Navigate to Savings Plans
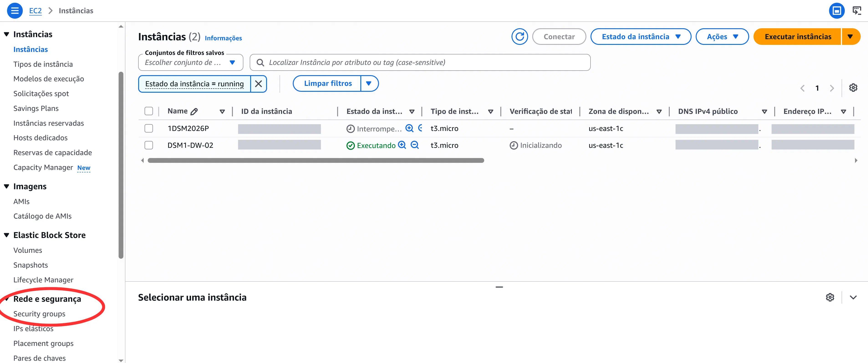The height and width of the screenshot is (363, 868). pyautogui.click(x=36, y=109)
